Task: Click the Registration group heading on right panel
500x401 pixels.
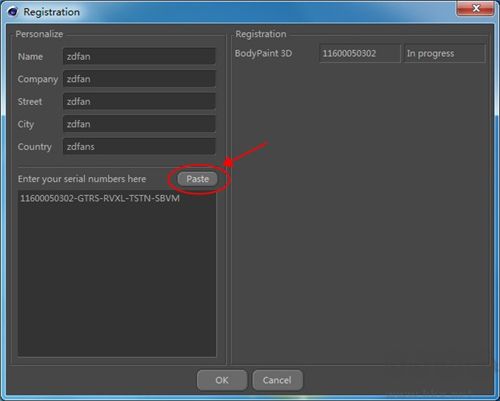Action: [x=261, y=34]
